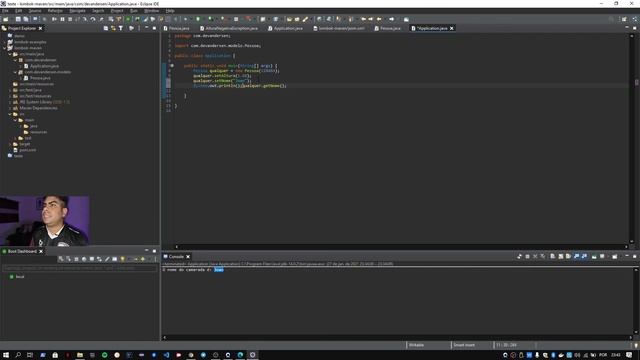Open the perspective switcher icon
Viewport: 640px width, 360px height.
click(624, 19)
